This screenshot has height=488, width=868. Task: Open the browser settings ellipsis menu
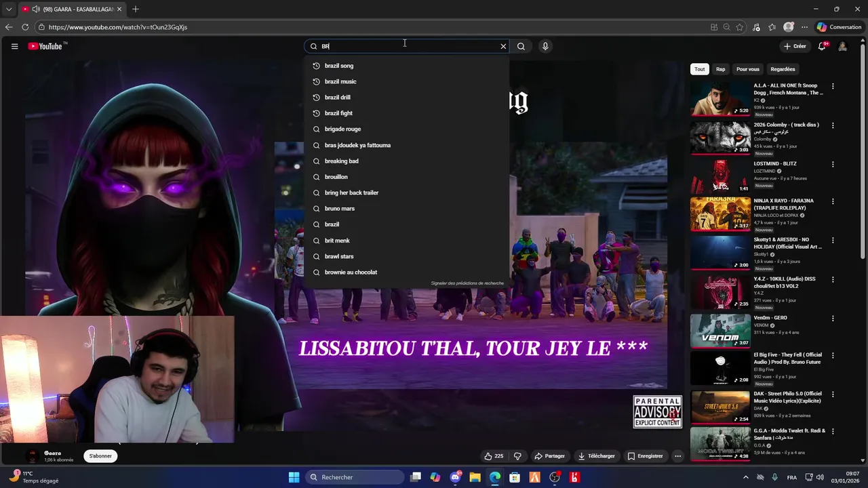coord(804,27)
